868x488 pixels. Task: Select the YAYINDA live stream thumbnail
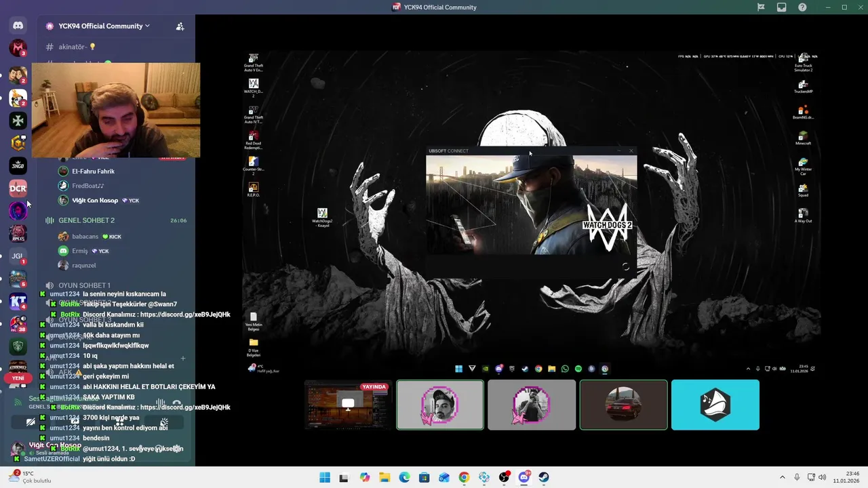(348, 405)
